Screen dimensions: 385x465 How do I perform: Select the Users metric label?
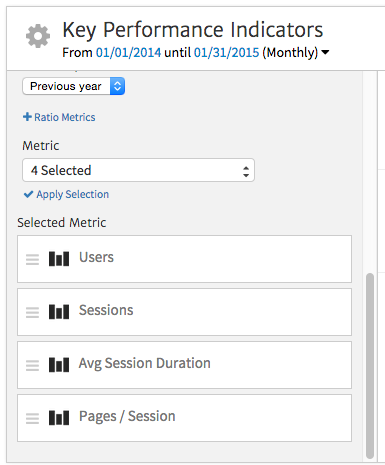tap(96, 257)
